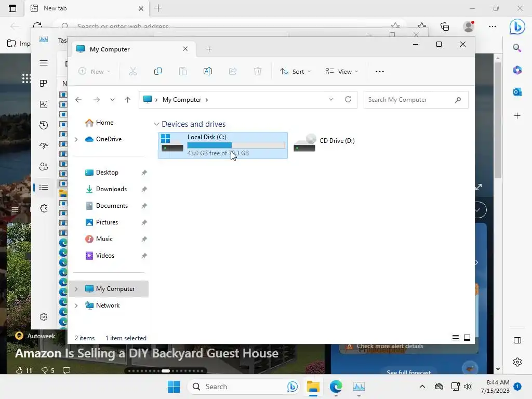The width and height of the screenshot is (532, 399).
Task: Go back using the Explorer back arrow
Action: coord(78,100)
